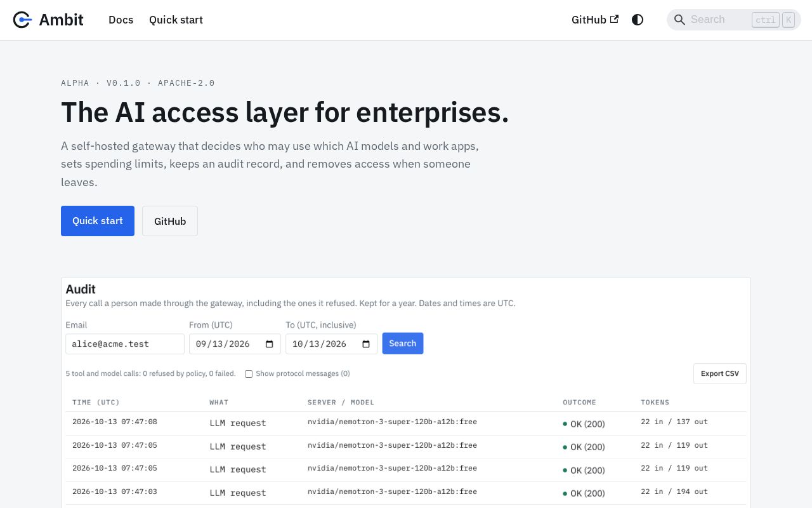Image resolution: width=812 pixels, height=508 pixels.
Task: Click '22 in / 194 out' tokens cell
Action: (x=674, y=491)
